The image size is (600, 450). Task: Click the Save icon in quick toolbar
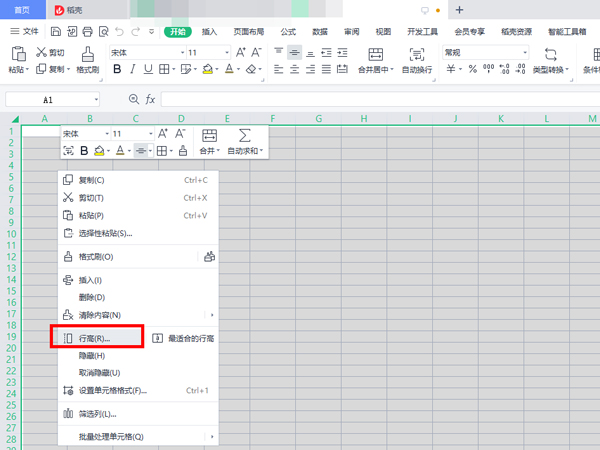point(56,31)
